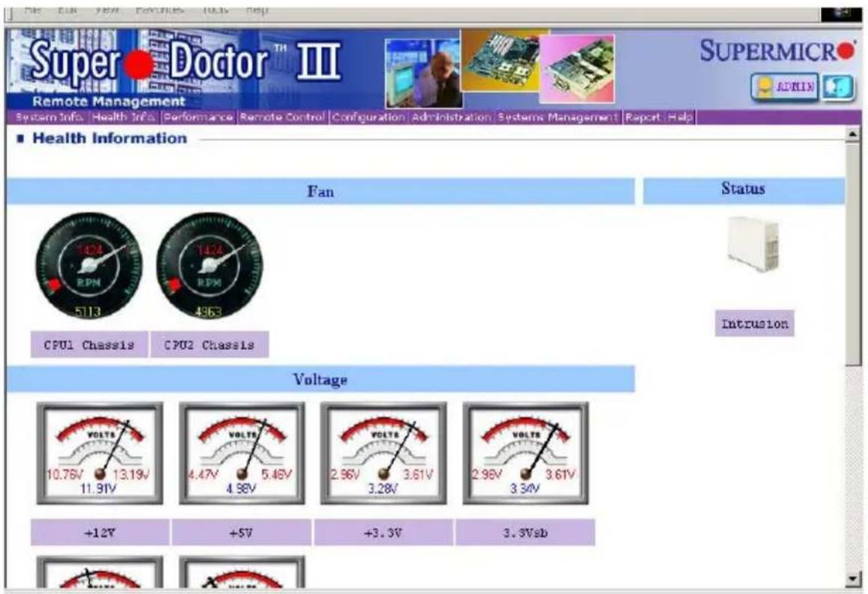This screenshot has height=594, width=868.
Task: Click the 3.3Vsb voltage meter
Action: click(525, 453)
